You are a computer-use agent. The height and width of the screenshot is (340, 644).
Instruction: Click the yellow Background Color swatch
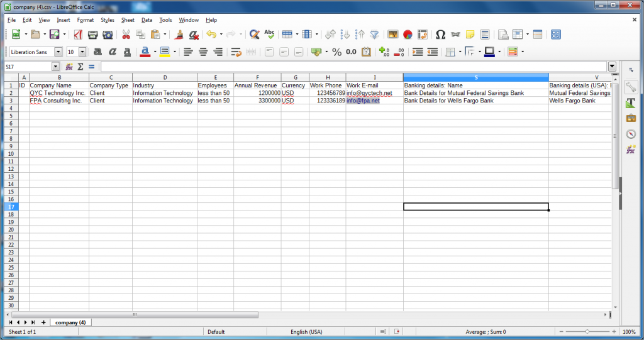pos(165,52)
